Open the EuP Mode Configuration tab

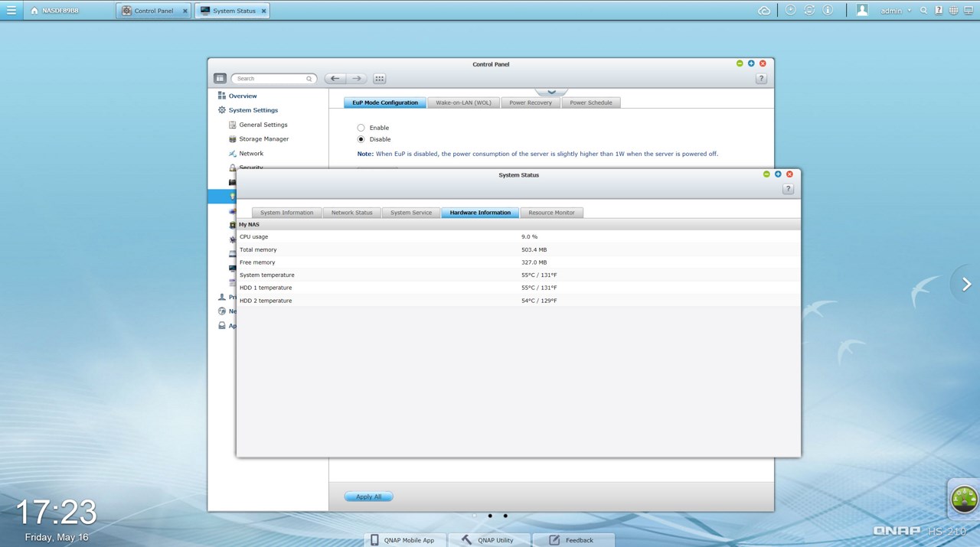point(385,103)
